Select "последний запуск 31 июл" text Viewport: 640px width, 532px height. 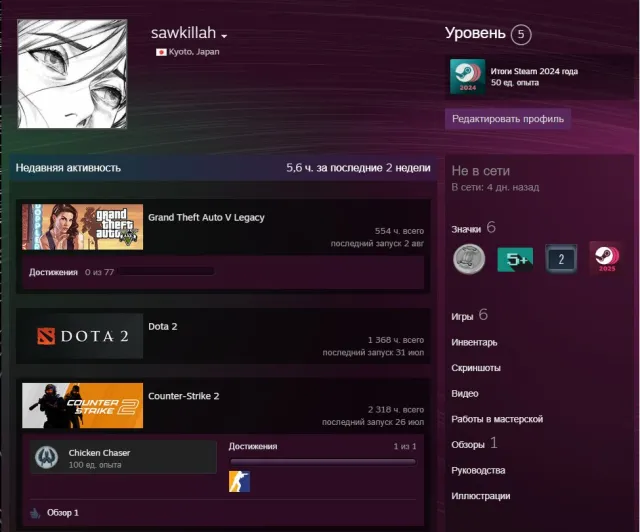373,353
